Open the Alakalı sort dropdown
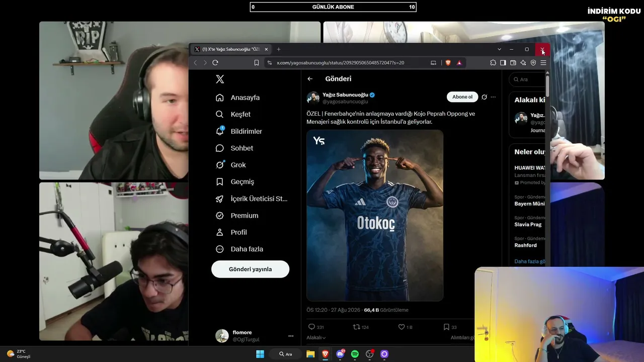Image resolution: width=644 pixels, height=362 pixels. point(316,338)
